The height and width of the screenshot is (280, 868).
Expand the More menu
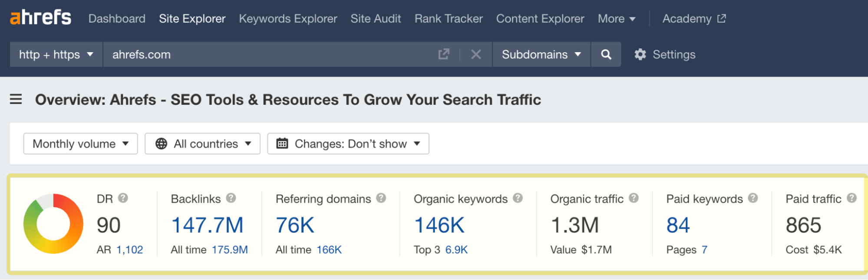617,19
